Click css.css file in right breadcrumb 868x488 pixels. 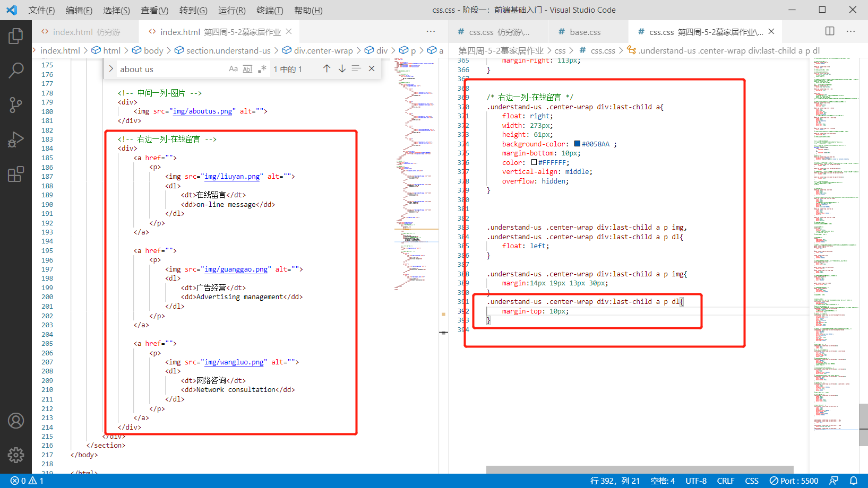(x=603, y=50)
